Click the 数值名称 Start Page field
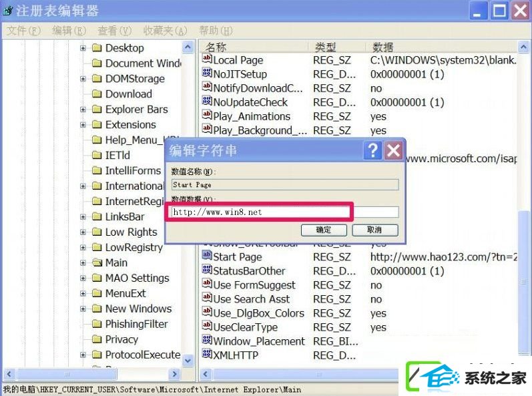532x396 pixels. tap(285, 185)
